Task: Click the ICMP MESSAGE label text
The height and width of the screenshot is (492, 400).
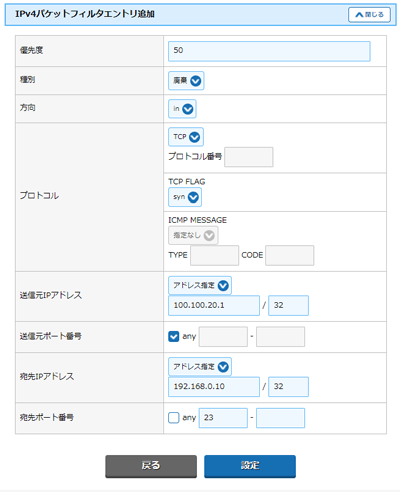Action: (197, 220)
